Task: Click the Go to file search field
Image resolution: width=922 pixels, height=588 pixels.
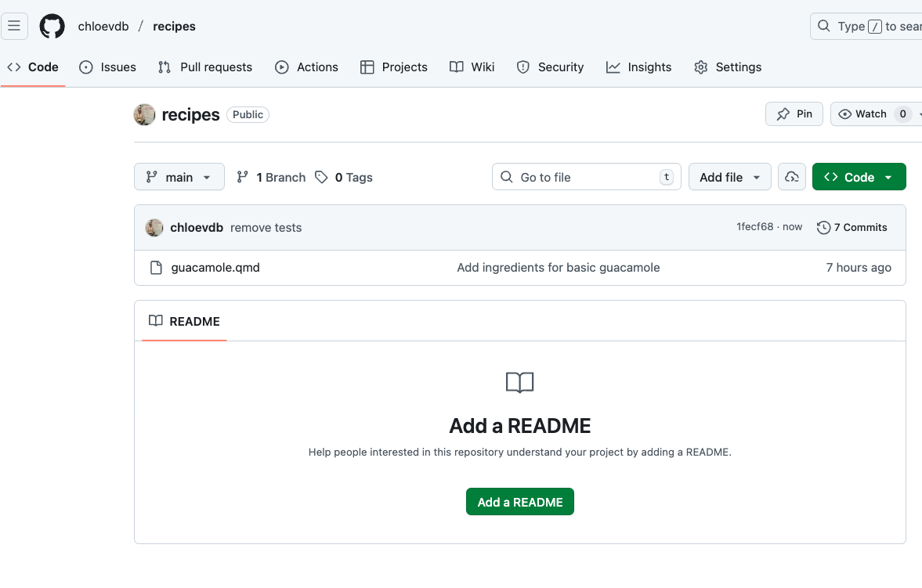Action: (x=586, y=177)
